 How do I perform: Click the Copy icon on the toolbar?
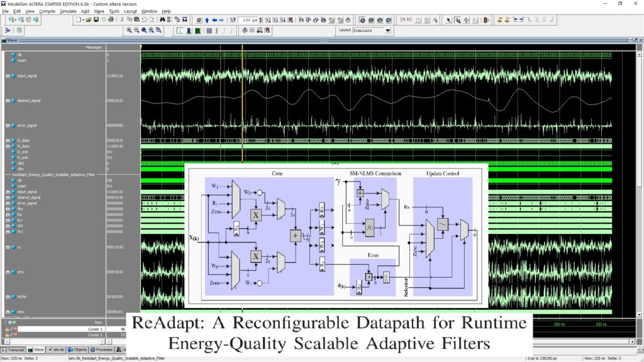coord(130,20)
